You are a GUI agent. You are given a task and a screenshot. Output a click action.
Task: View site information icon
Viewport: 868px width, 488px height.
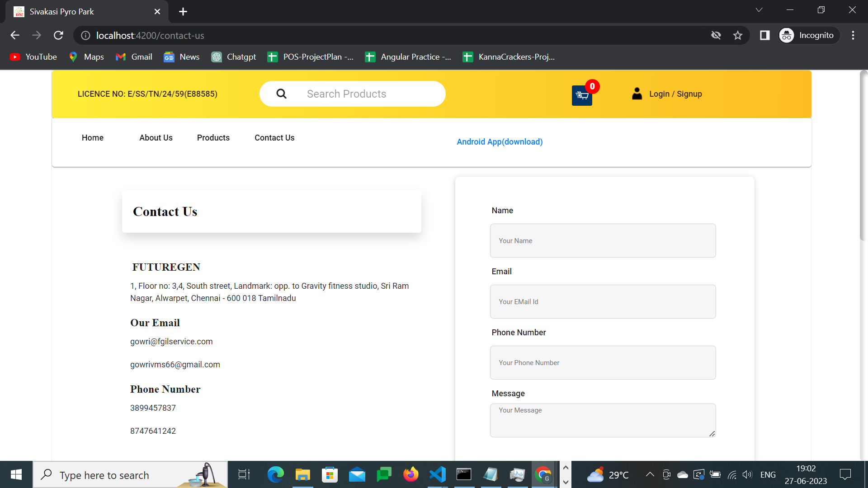tap(85, 35)
